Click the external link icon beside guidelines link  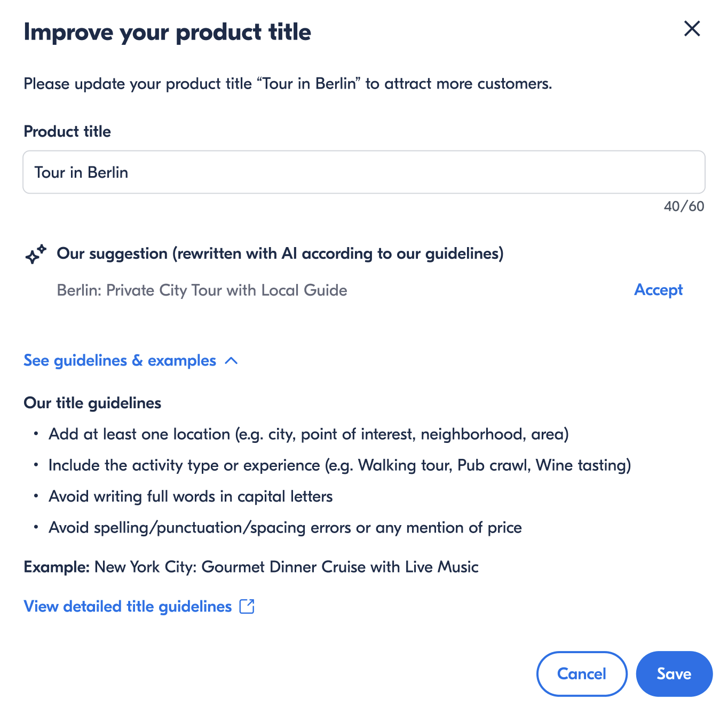247,606
